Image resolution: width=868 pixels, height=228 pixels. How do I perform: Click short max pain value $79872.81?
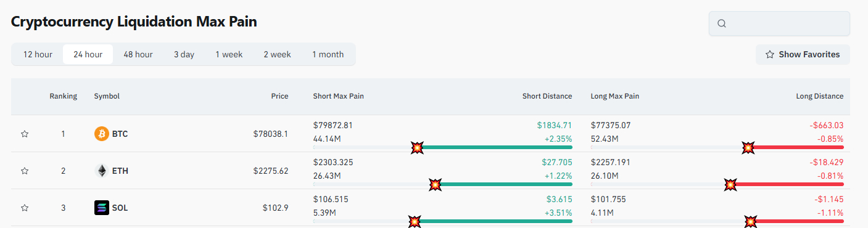tap(333, 125)
